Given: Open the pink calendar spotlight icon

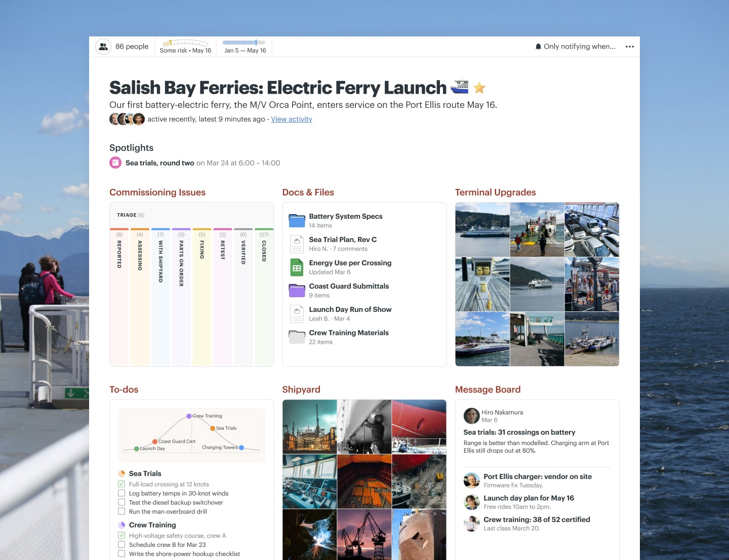Looking at the screenshot, I should point(115,163).
